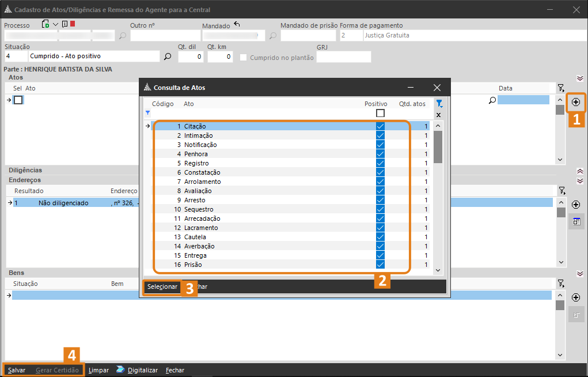Click the blue filter icon in Consulta de Atos
The width and height of the screenshot is (588, 377).
pyautogui.click(x=439, y=104)
